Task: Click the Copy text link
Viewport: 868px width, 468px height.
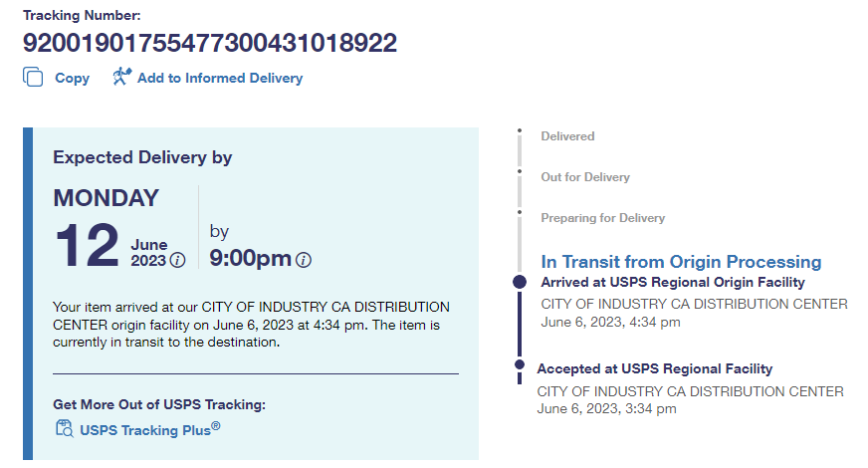Action: [72, 78]
